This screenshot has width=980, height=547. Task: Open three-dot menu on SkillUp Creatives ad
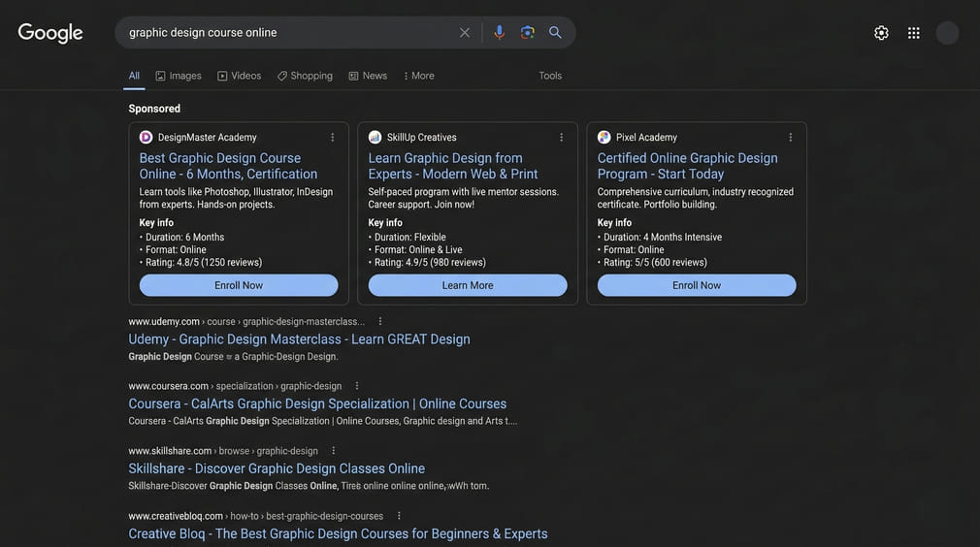561,138
